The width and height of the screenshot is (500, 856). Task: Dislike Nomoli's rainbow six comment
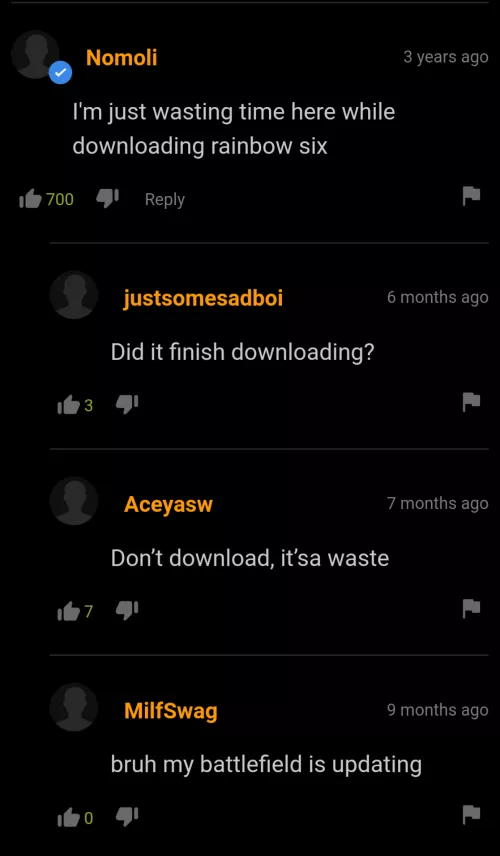pos(108,199)
